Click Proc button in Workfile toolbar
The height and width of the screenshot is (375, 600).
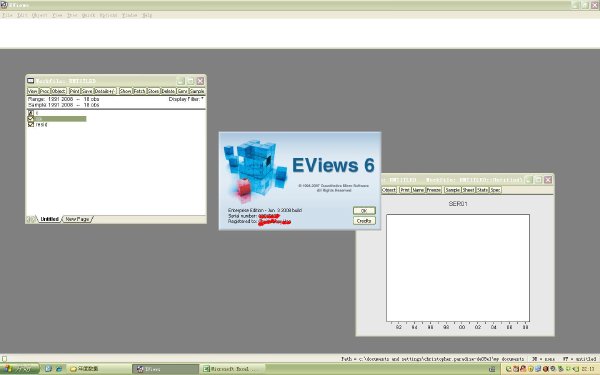tap(45, 91)
